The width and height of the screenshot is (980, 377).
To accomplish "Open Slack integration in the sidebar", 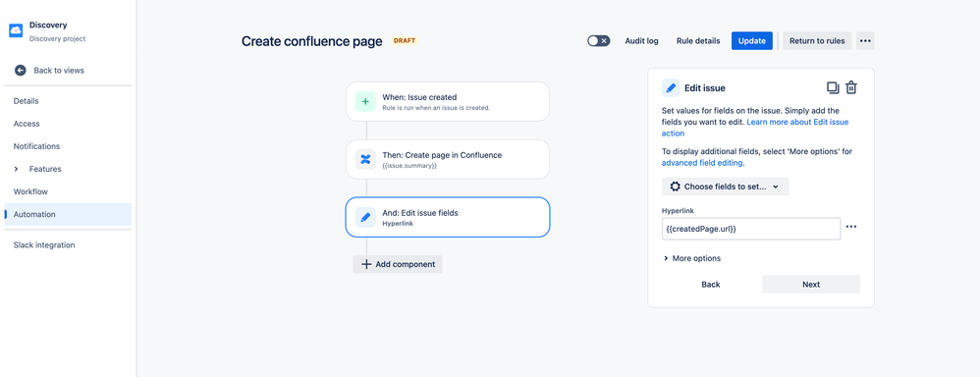I will 68,245.
